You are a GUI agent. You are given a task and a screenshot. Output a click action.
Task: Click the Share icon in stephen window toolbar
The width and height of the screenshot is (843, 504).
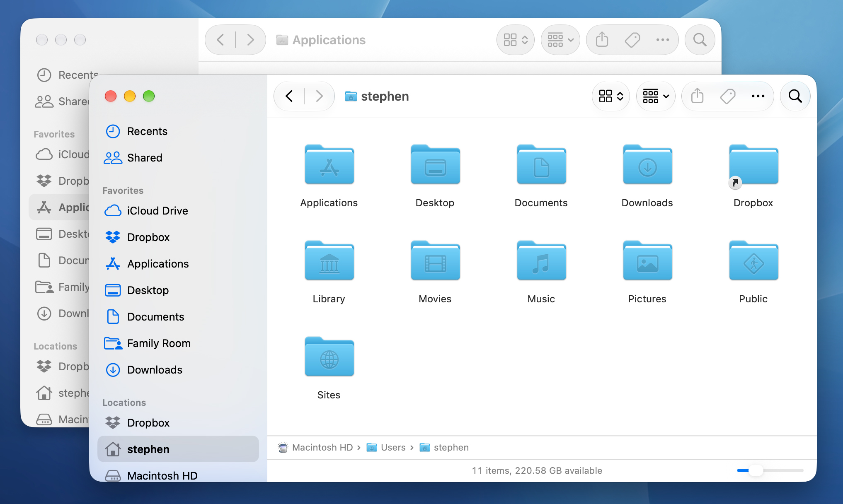698,96
